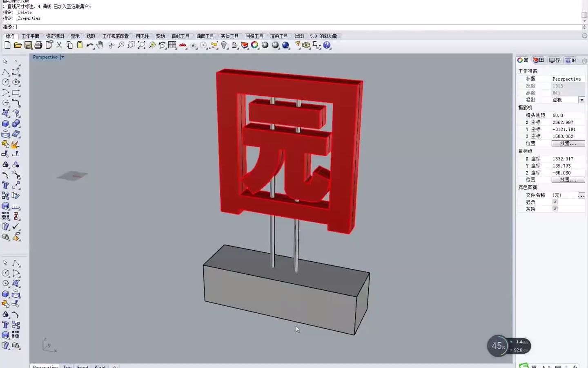Screen dimensions: 588x368
Task: Click the Paste clipboard icon
Action: pos(80,45)
